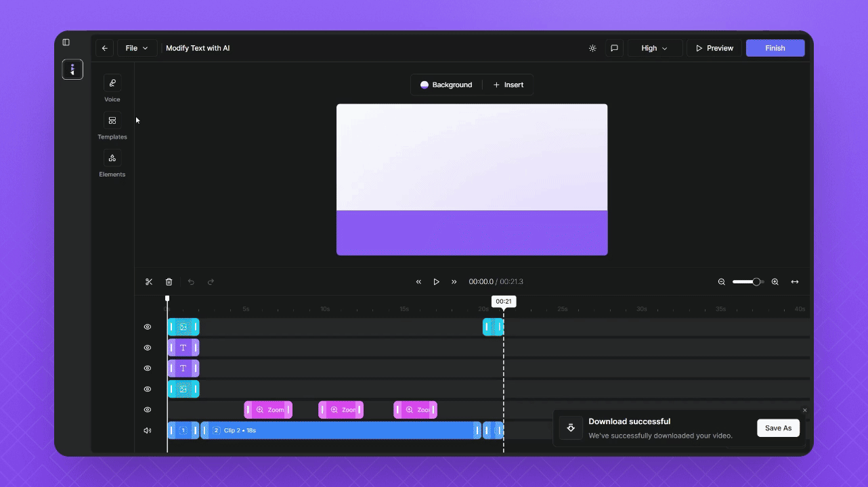868x487 pixels.
Task: Click the project title Modify Text with AI
Action: 198,48
